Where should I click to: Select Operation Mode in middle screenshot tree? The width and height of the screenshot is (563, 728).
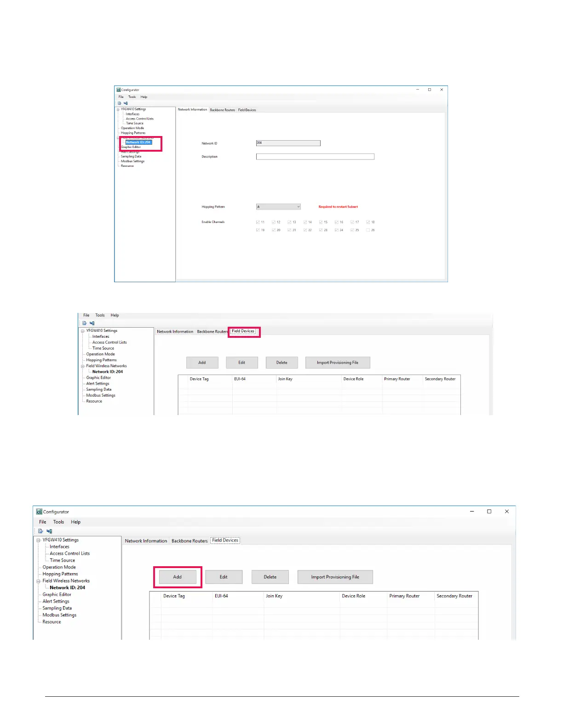[x=101, y=354]
